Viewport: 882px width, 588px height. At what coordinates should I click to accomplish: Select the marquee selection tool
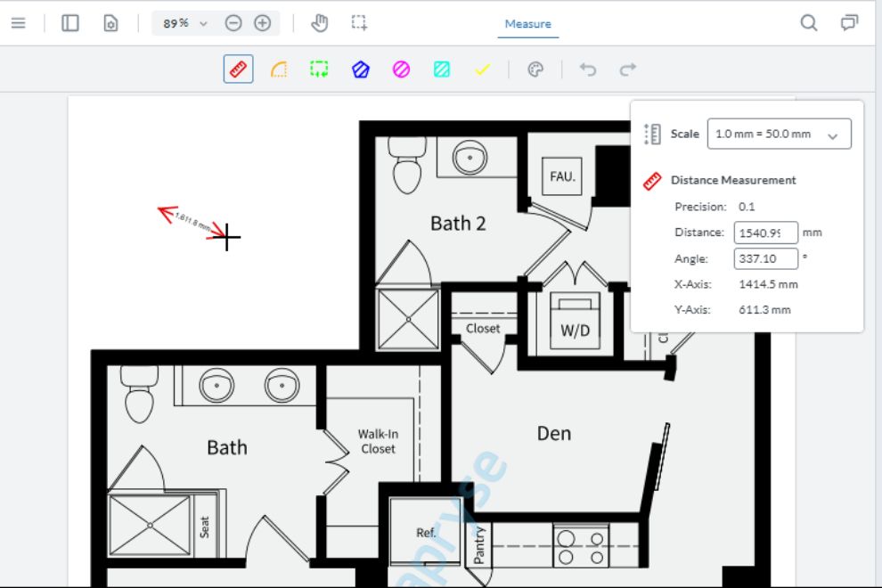click(x=359, y=23)
